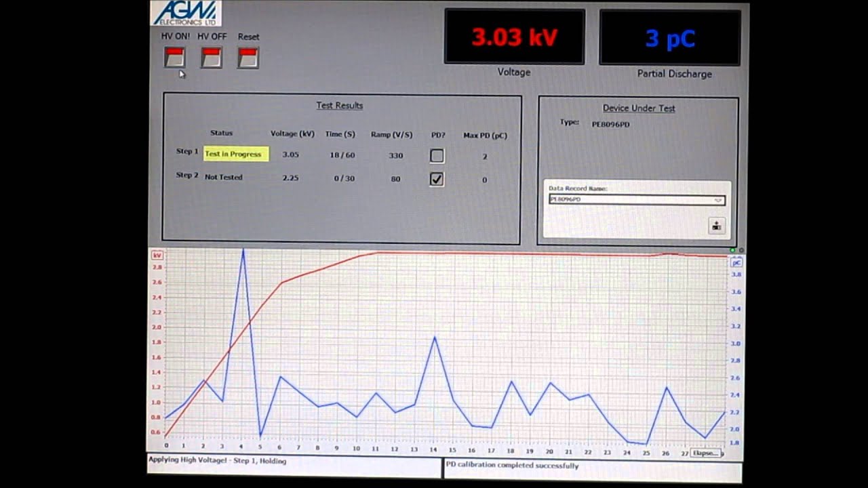Click the Elapse... axis label on the chart

tap(705, 453)
